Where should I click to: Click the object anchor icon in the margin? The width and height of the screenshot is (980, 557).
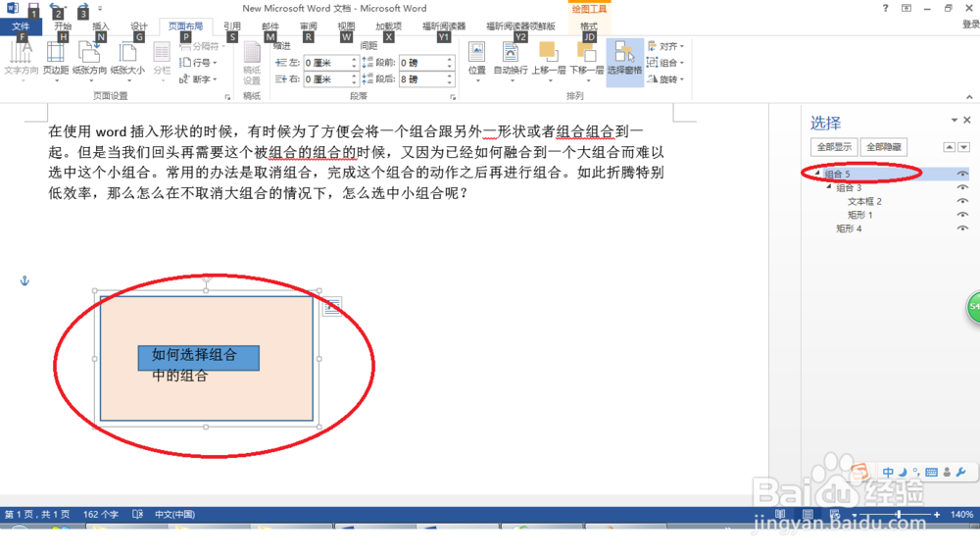point(25,280)
